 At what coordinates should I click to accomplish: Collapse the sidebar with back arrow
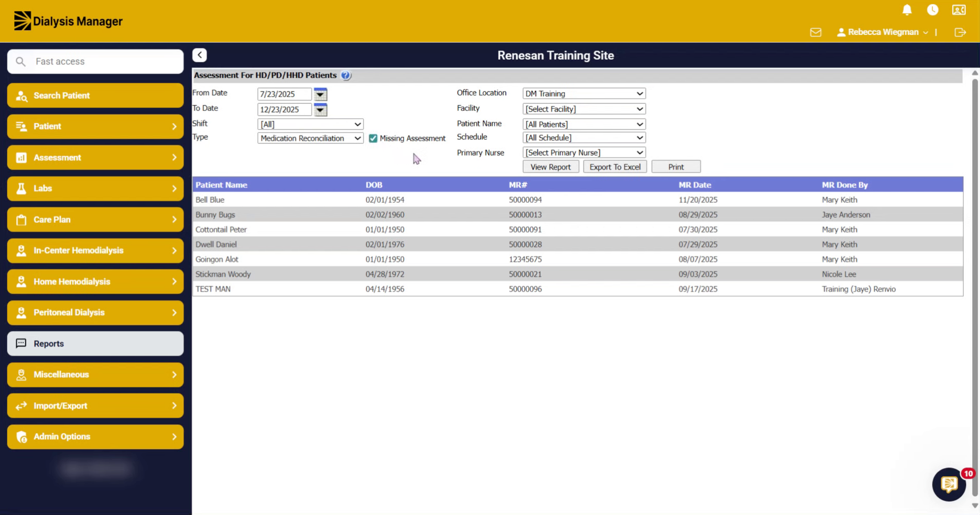click(x=200, y=55)
